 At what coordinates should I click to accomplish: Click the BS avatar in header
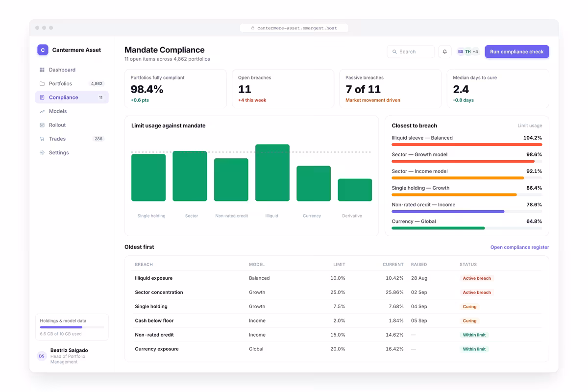pyautogui.click(x=461, y=51)
